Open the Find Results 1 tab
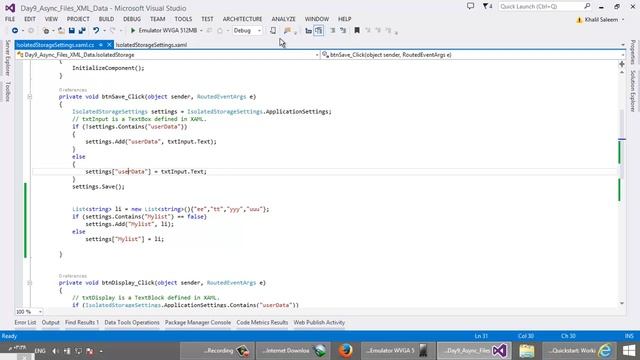 [82, 322]
